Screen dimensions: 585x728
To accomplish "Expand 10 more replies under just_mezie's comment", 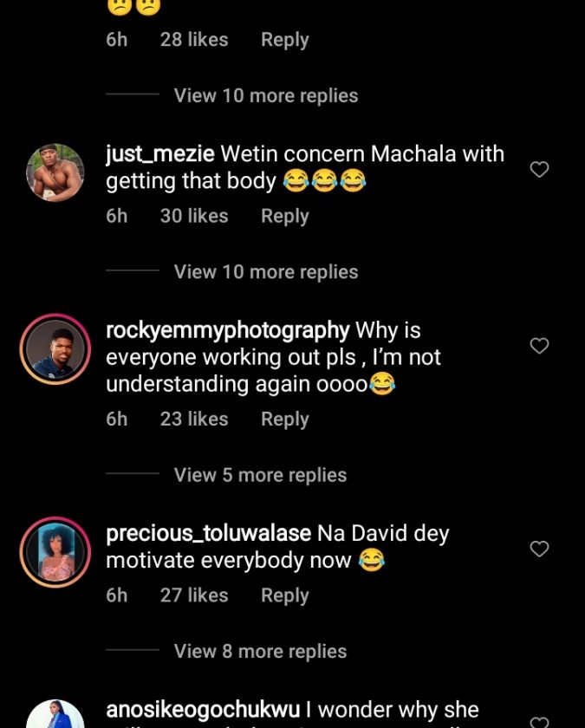I will (x=265, y=272).
